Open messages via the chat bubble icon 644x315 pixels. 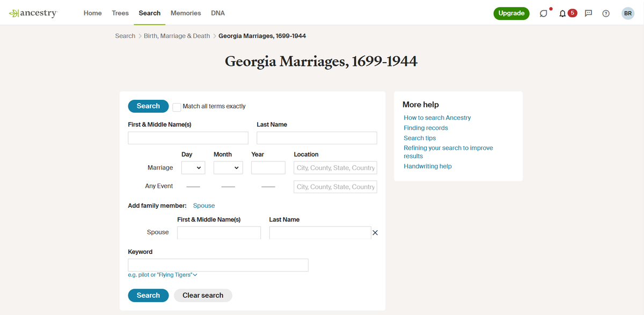pyautogui.click(x=589, y=13)
